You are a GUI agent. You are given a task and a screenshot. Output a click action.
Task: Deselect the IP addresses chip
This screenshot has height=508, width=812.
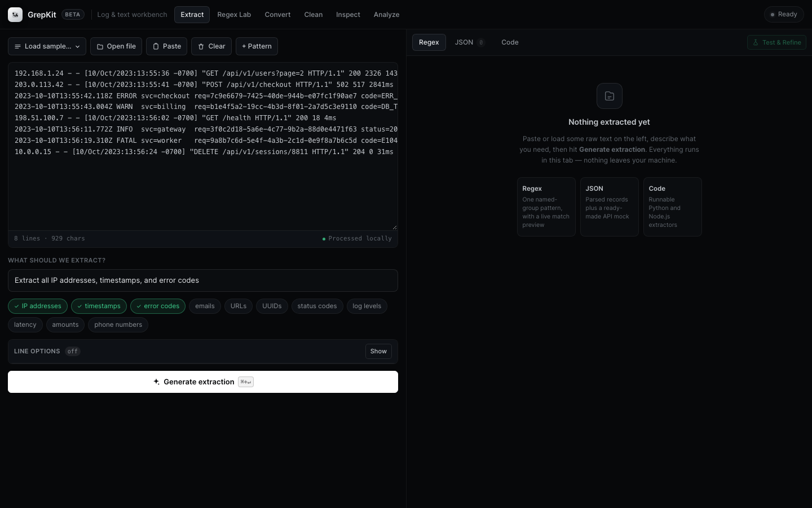pyautogui.click(x=38, y=306)
